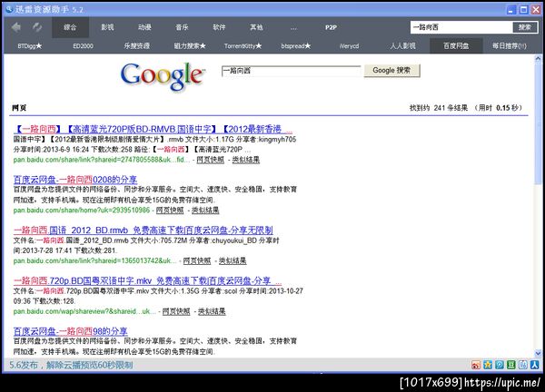Open 网页快照 for the wap/shareview result

(176, 311)
